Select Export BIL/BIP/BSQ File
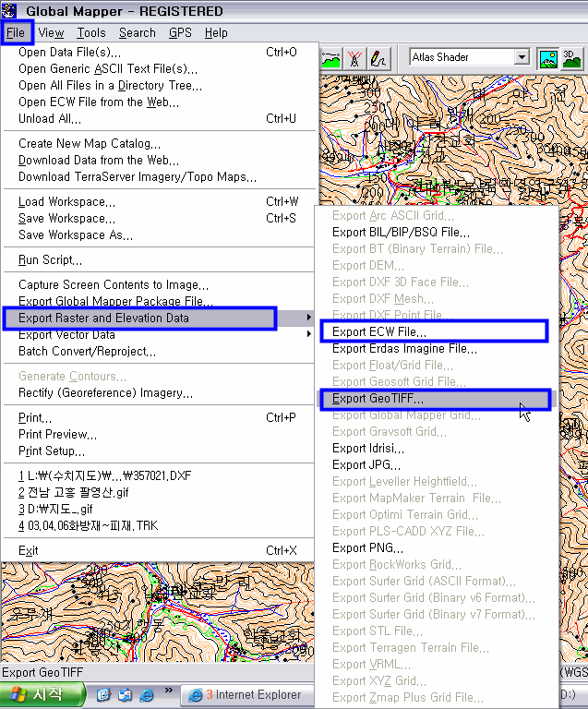Image resolution: width=588 pixels, height=709 pixels. [x=437, y=233]
